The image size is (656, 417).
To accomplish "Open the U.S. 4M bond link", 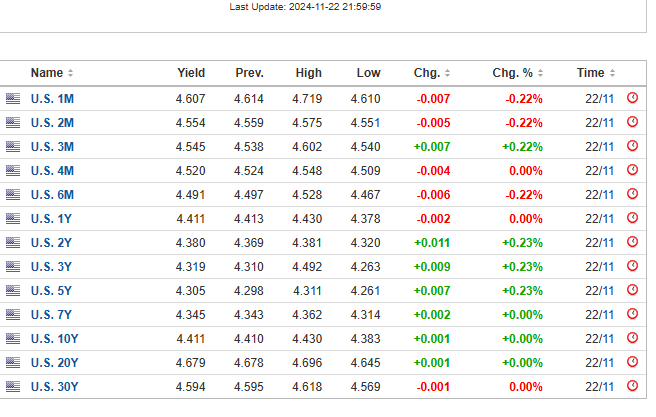I will point(52,171).
